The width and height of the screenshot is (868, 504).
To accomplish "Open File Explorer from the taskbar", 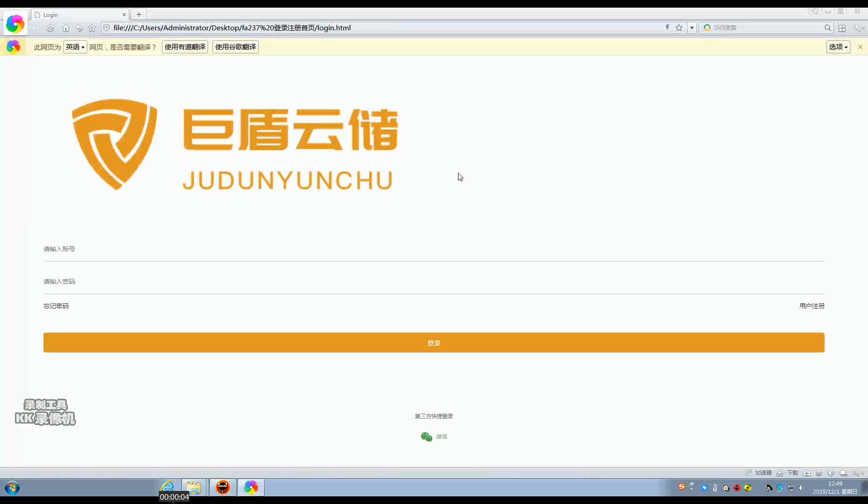I will point(194,487).
